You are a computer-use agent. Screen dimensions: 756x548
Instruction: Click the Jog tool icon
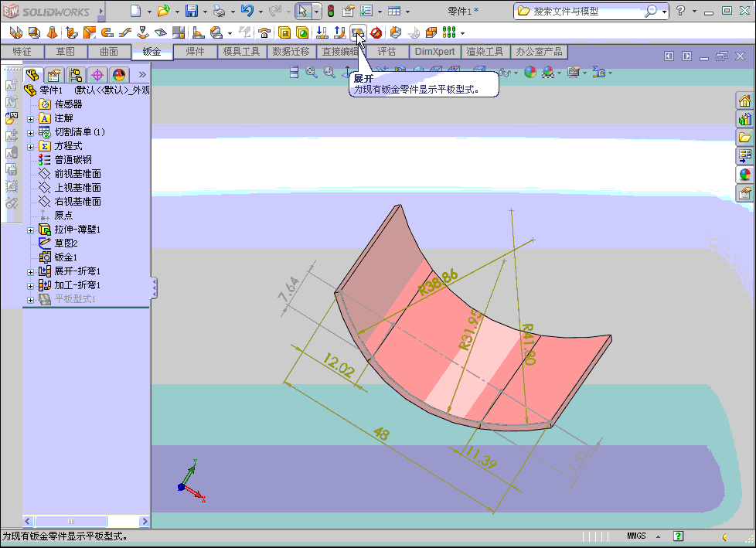(125, 32)
